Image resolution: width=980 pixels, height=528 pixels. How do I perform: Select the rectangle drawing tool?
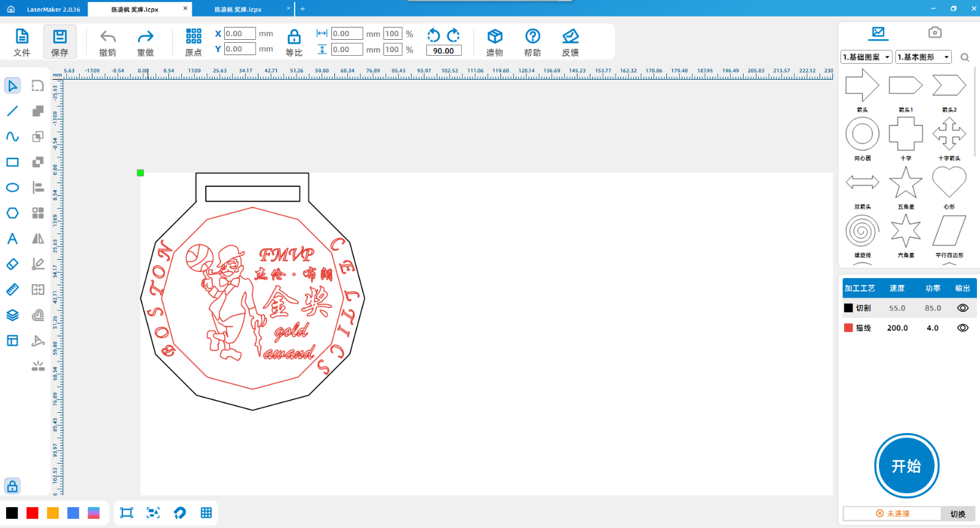(x=12, y=162)
